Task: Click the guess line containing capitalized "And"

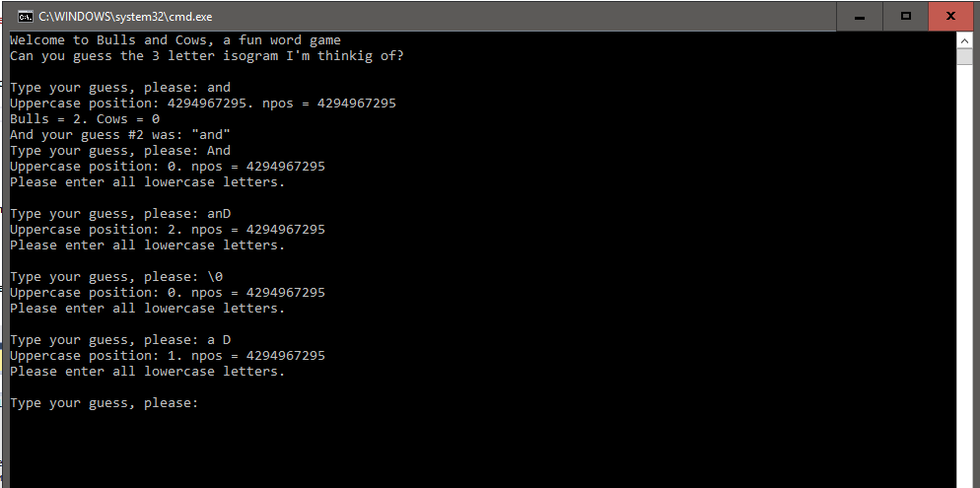Action: 120,151
